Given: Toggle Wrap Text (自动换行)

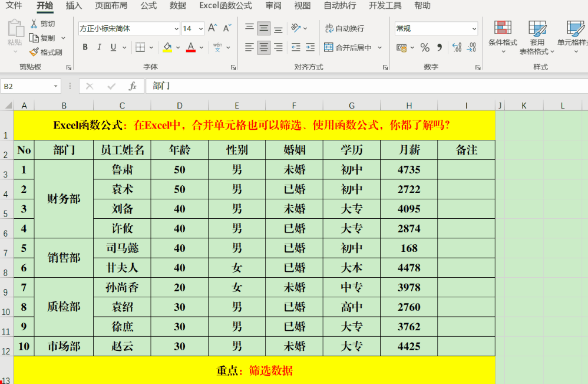Looking at the screenshot, I should point(344,28).
